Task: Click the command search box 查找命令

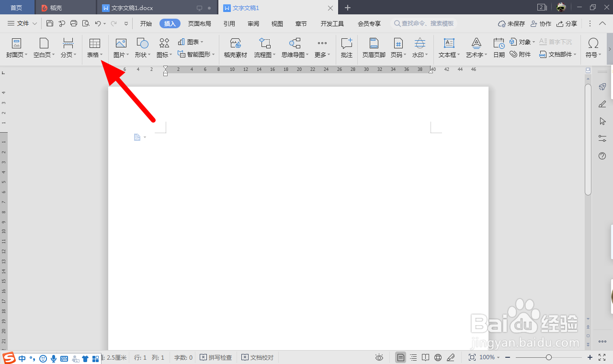Action: pyautogui.click(x=424, y=23)
